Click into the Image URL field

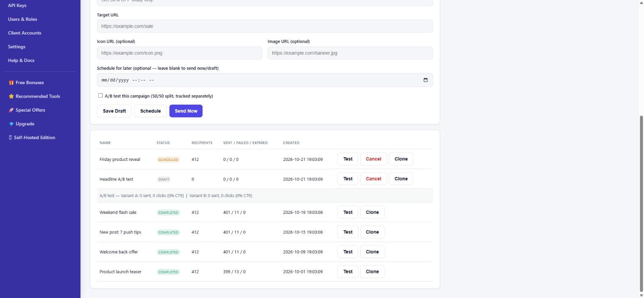350,53
